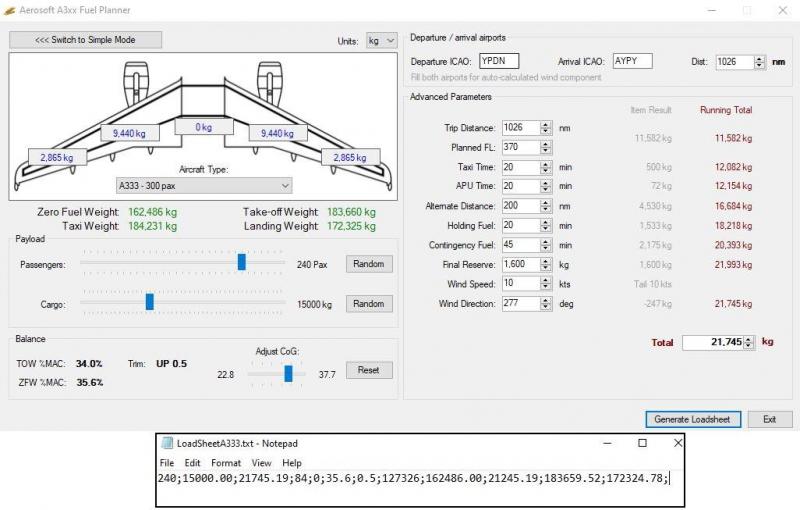Click the Trim value UP 0.5
Screen dimensions: 800x510
[171, 364]
